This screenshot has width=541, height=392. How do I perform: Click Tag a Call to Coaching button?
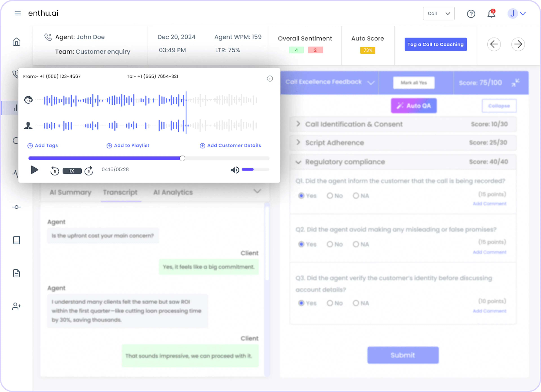click(x=436, y=44)
